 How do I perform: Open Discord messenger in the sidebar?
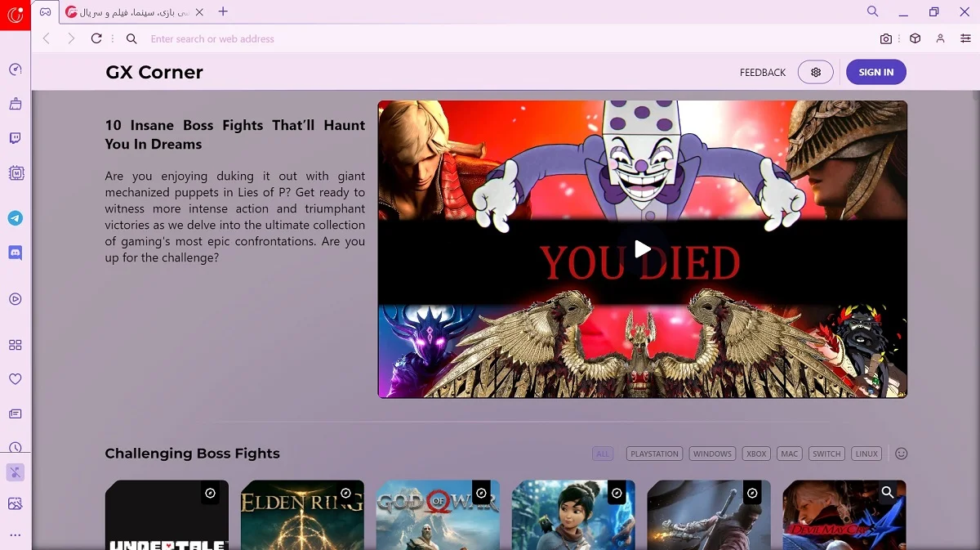(16, 253)
